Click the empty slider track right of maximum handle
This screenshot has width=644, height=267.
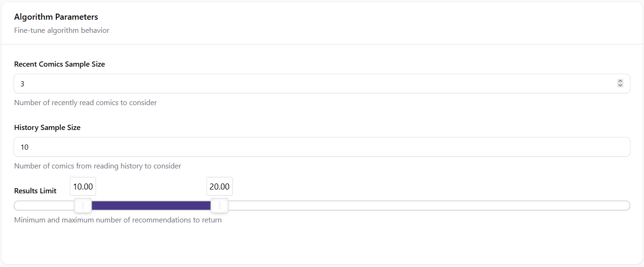[422, 206]
